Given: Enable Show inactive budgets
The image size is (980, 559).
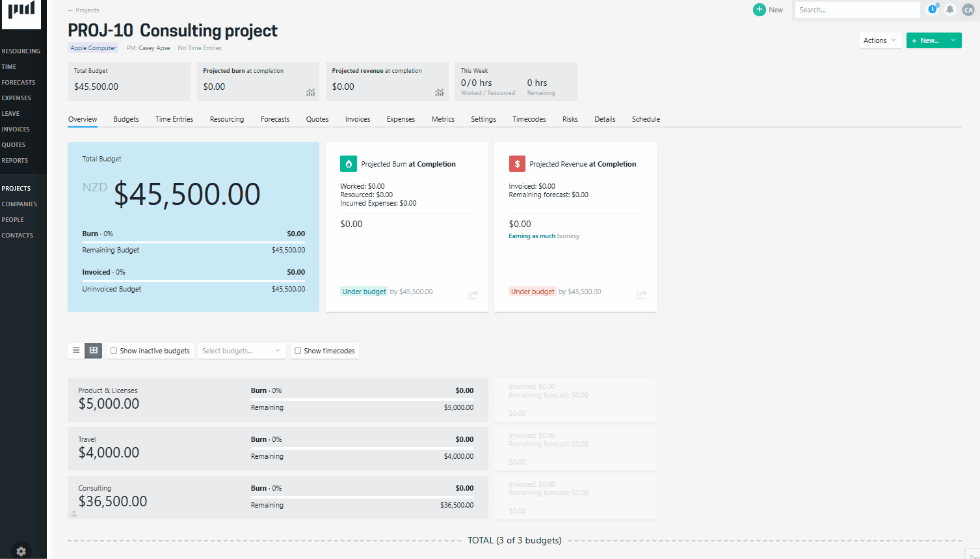Looking at the screenshot, I should (x=113, y=350).
